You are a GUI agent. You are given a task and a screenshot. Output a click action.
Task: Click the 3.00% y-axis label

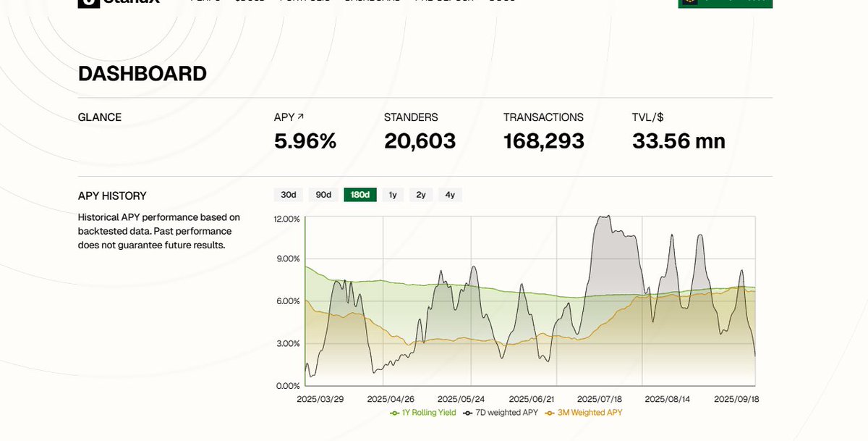pos(289,343)
